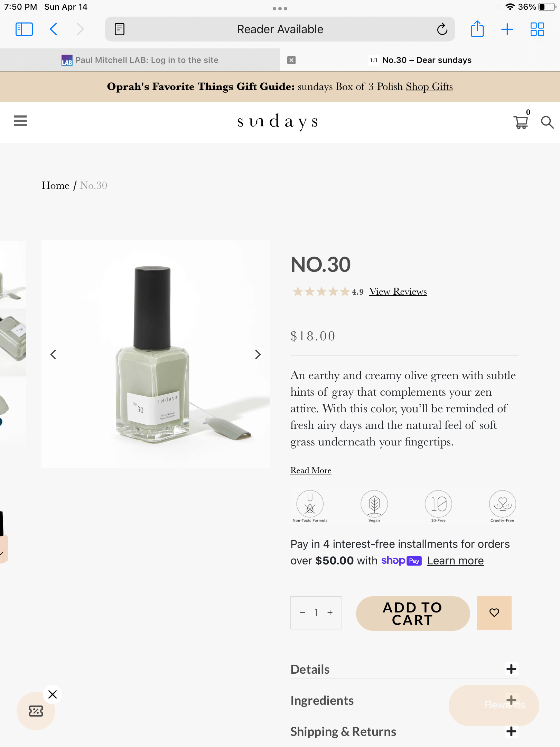The height and width of the screenshot is (747, 560).
Task: Open the View Reviews link
Action: 398,292
